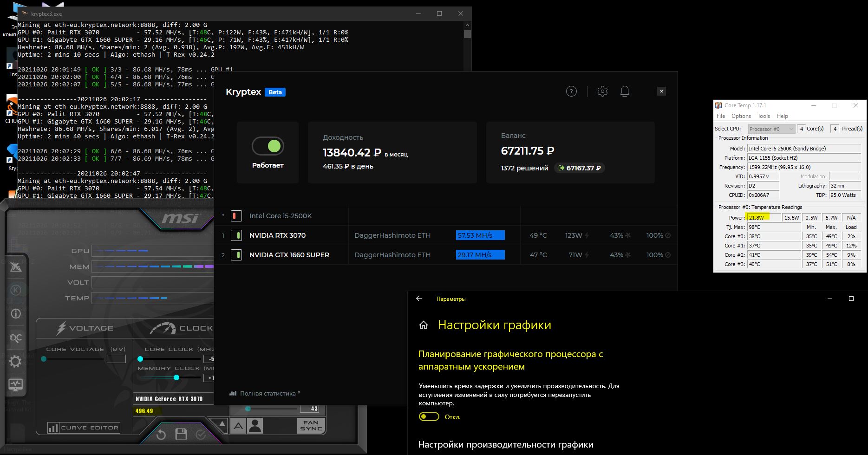The height and width of the screenshot is (455, 868).
Task: Open the Options menu in Core Temp
Action: coord(741,116)
